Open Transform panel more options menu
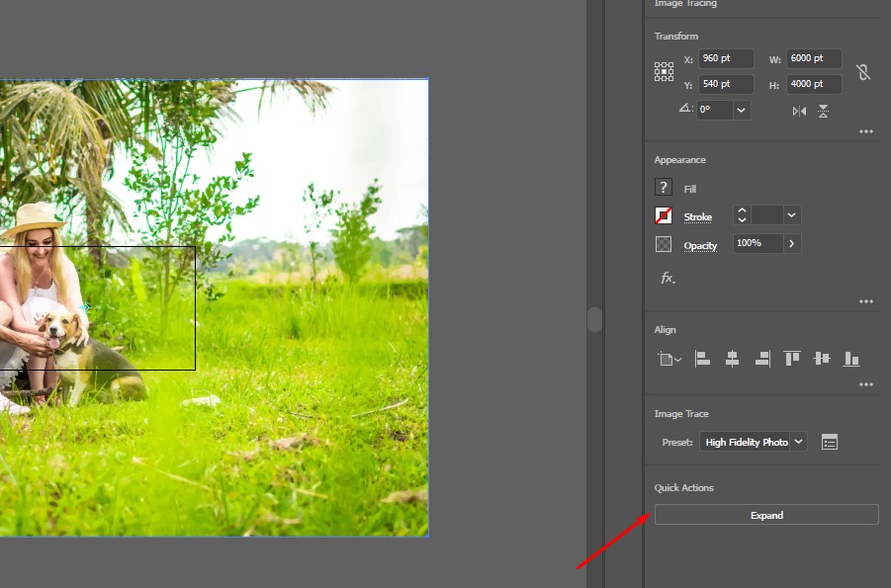Screen dimensions: 891x588 866,131
